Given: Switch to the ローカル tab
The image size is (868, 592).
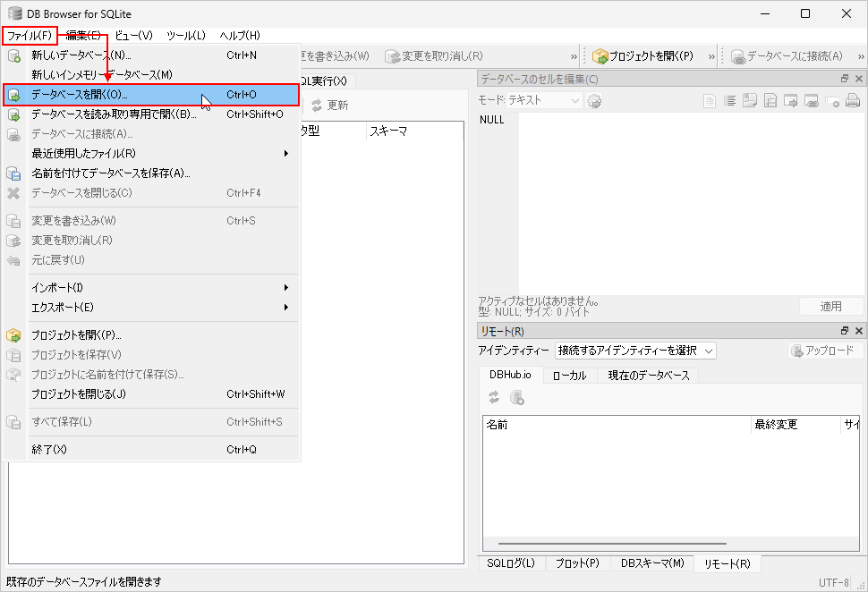Looking at the screenshot, I should tap(569, 376).
